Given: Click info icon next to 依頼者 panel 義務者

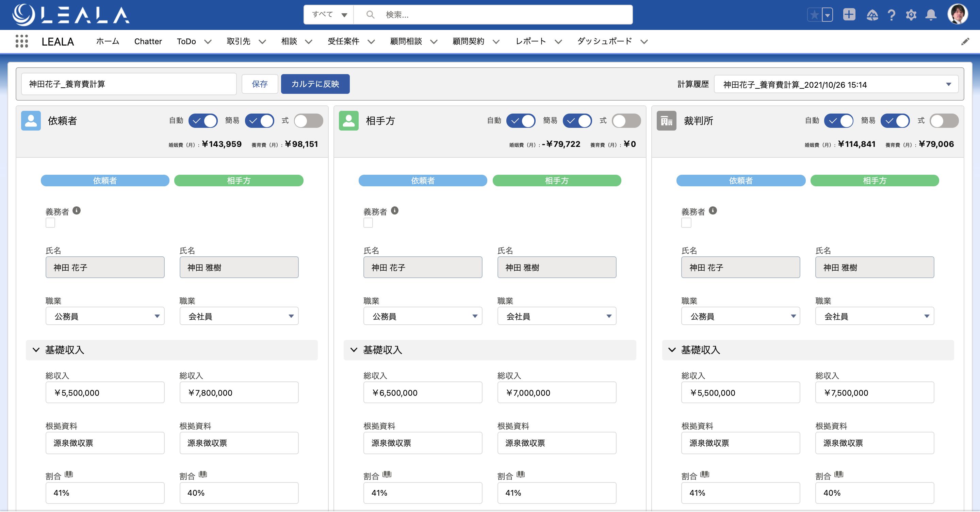Looking at the screenshot, I should coord(77,210).
